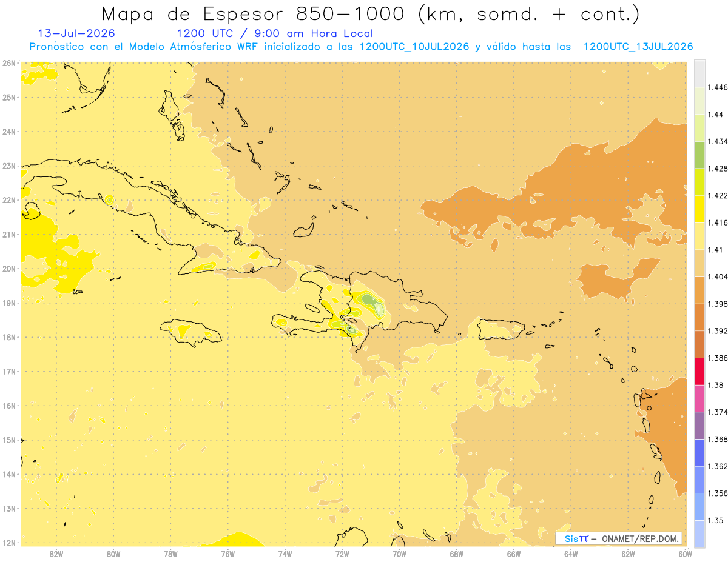This screenshot has height=562, width=728.
Task: Click the pink 1.374–1.38 colorbar swatch
Action: pyautogui.click(x=699, y=398)
